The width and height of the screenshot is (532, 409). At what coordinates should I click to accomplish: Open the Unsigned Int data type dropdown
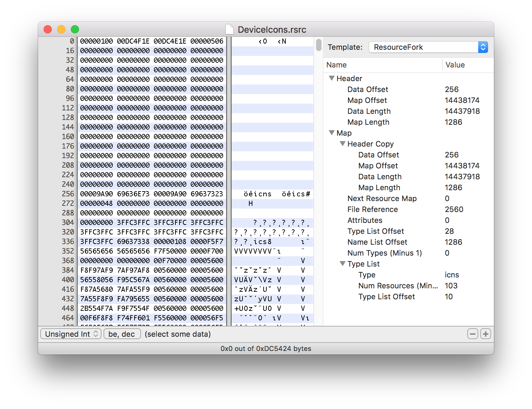pyautogui.click(x=71, y=334)
